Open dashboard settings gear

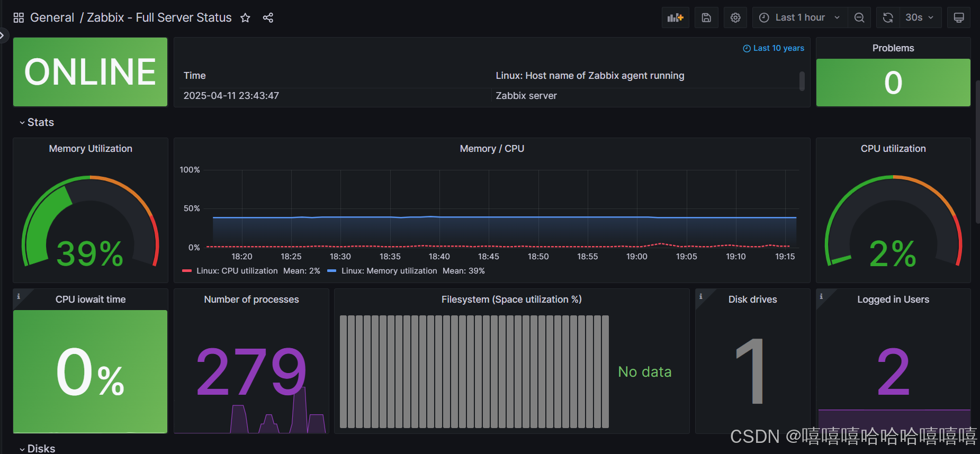tap(735, 17)
